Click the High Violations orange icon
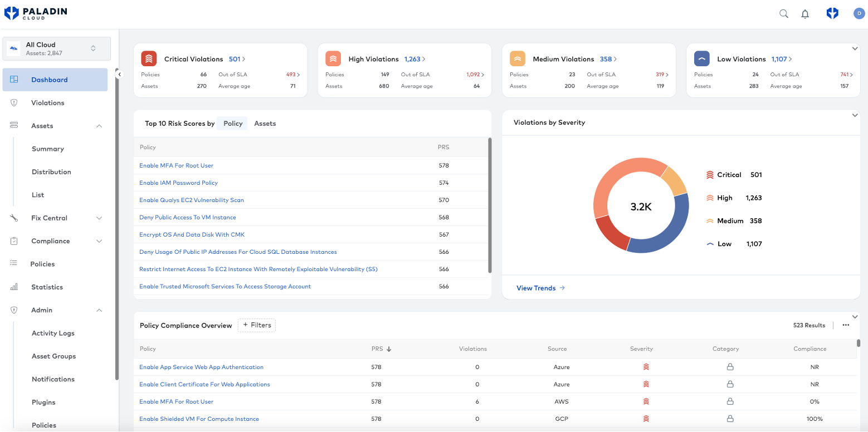This screenshot has width=868, height=432. [333, 58]
